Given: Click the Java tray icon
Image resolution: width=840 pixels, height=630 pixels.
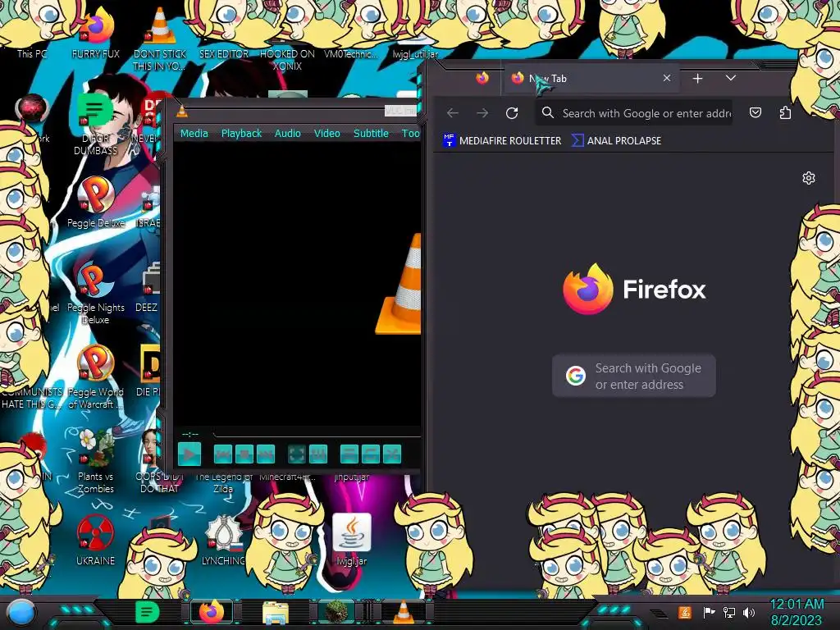Looking at the screenshot, I should pyautogui.click(x=685, y=612).
